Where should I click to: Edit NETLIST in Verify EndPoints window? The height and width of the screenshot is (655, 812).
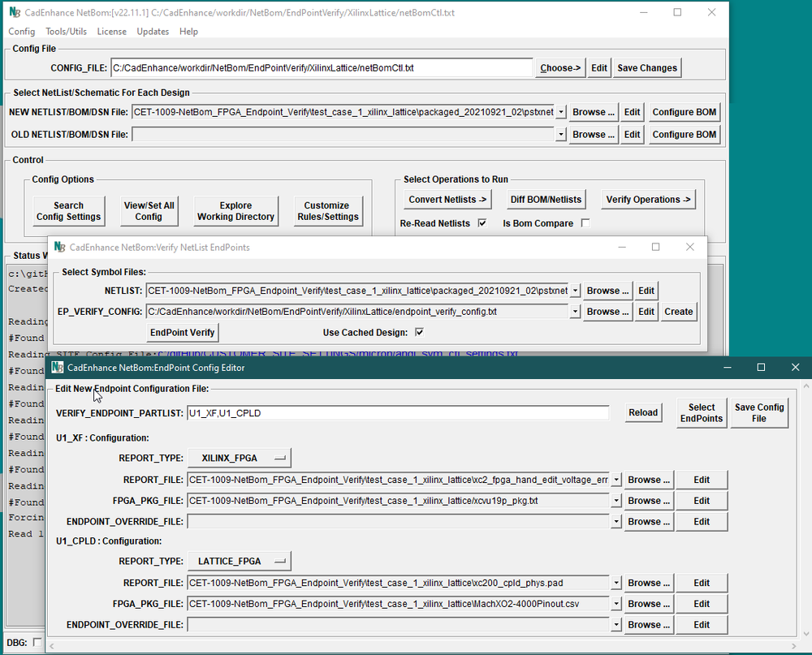pyautogui.click(x=646, y=291)
